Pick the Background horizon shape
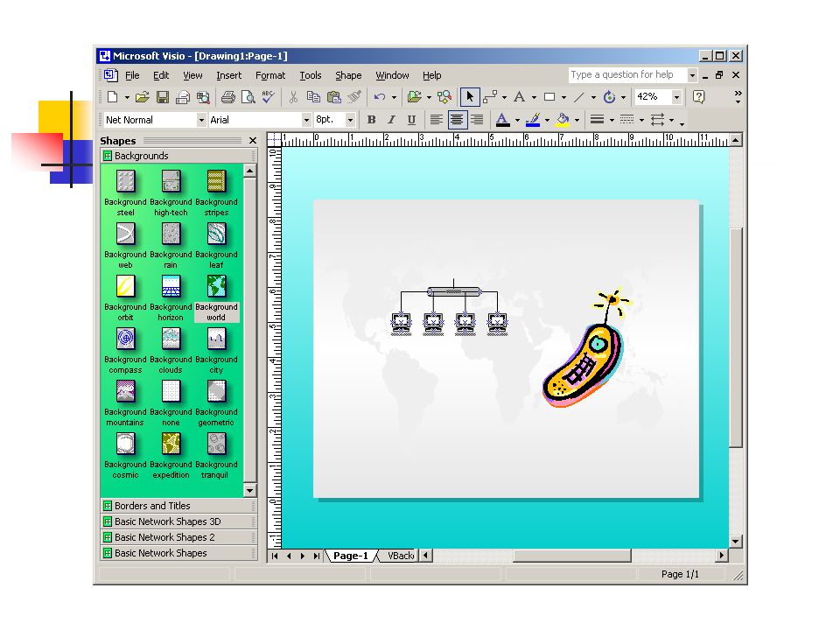 pos(171,297)
